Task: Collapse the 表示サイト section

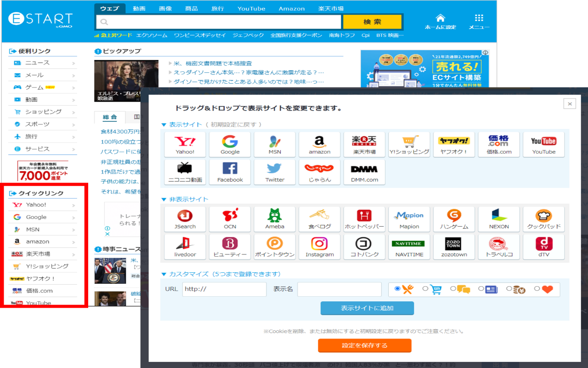Action: pyautogui.click(x=164, y=125)
